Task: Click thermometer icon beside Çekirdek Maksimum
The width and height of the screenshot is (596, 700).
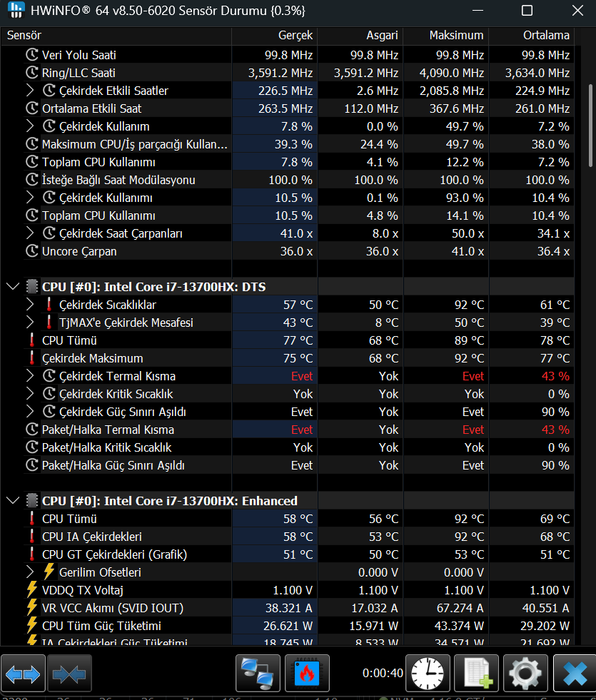Action: (31, 358)
